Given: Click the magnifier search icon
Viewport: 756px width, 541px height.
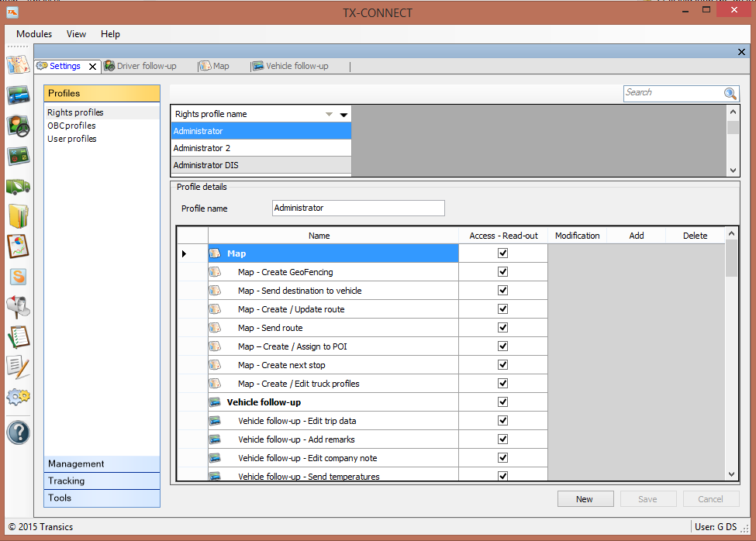Looking at the screenshot, I should click(730, 93).
